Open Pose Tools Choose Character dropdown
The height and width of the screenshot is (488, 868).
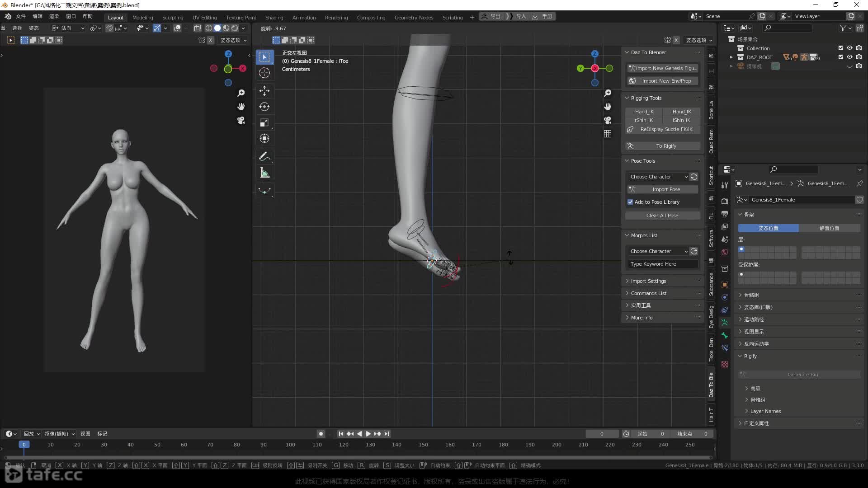(x=658, y=177)
